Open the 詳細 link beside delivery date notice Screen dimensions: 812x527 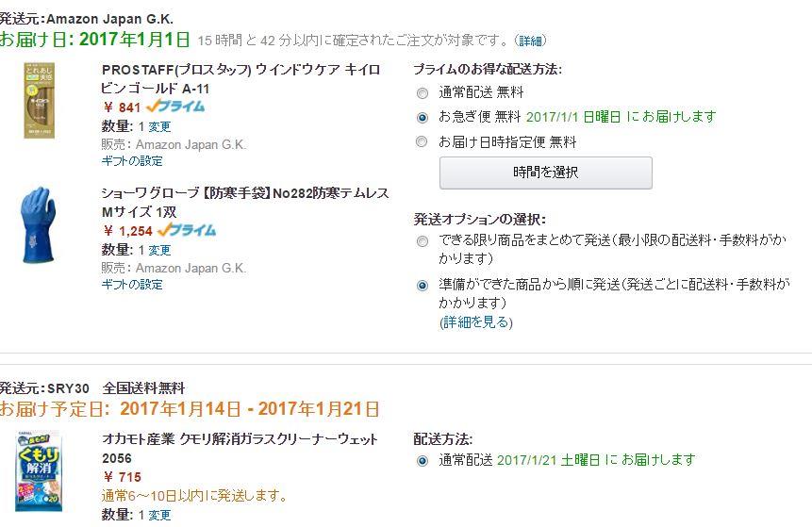click(x=530, y=41)
